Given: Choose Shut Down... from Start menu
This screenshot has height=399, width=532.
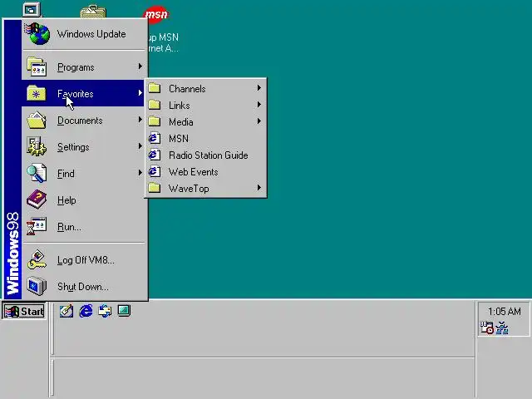Looking at the screenshot, I should (x=85, y=286).
